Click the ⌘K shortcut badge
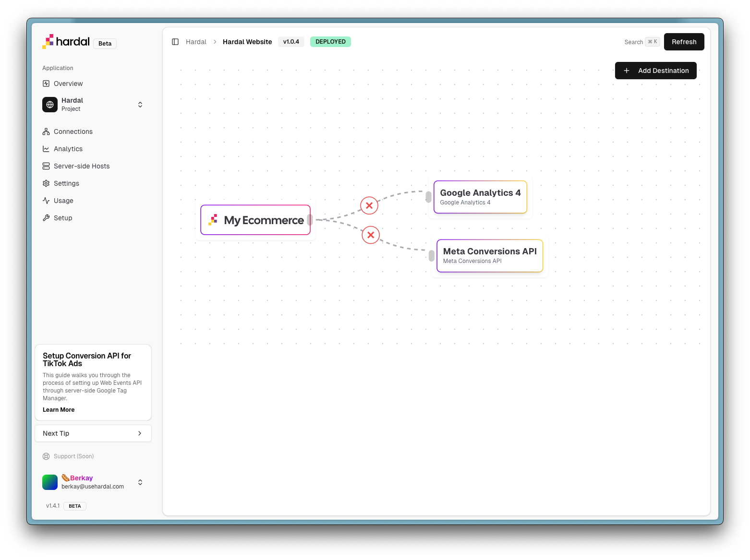The height and width of the screenshot is (560, 750). pos(653,42)
